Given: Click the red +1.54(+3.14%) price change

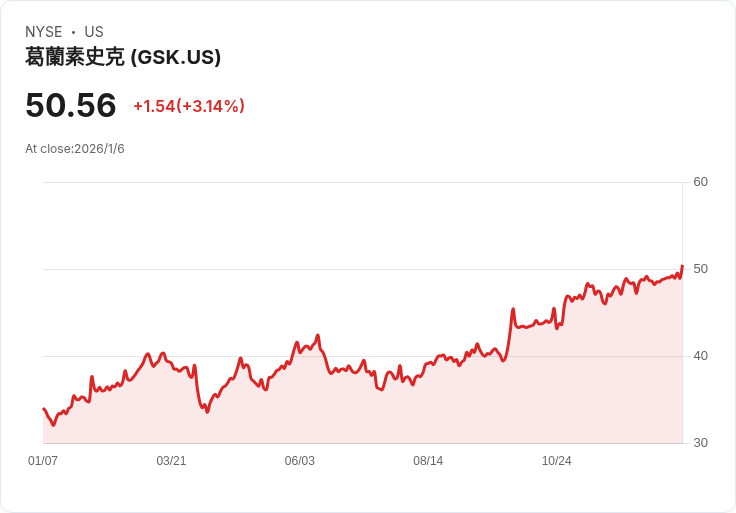Looking at the screenshot, I should point(189,106).
